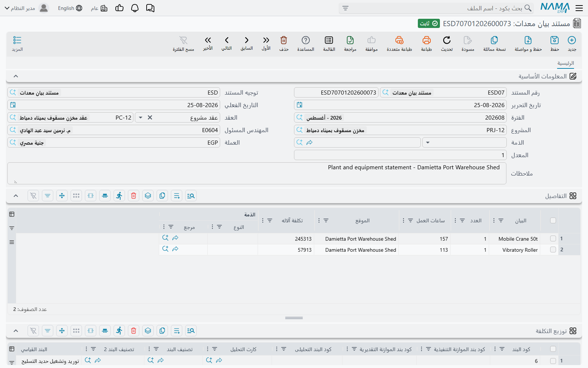The height and width of the screenshot is (368, 588).
Task: Click the Refresh (تحديث) icon
Action: pos(447,43)
